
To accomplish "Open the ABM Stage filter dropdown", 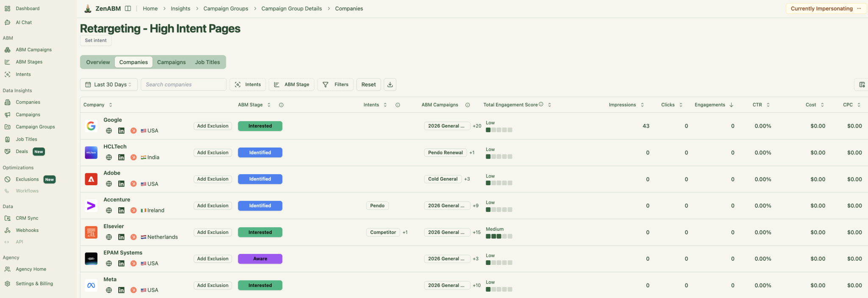I will coord(292,84).
